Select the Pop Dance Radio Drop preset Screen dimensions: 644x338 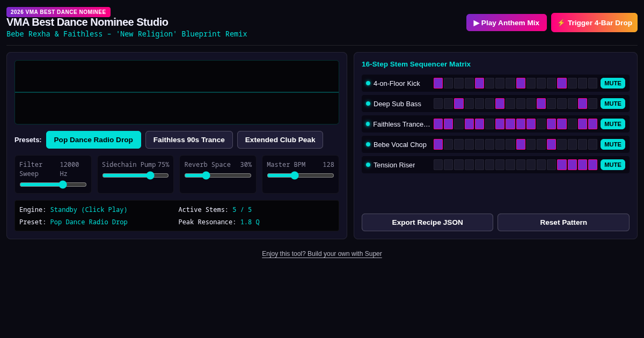pos(93,139)
